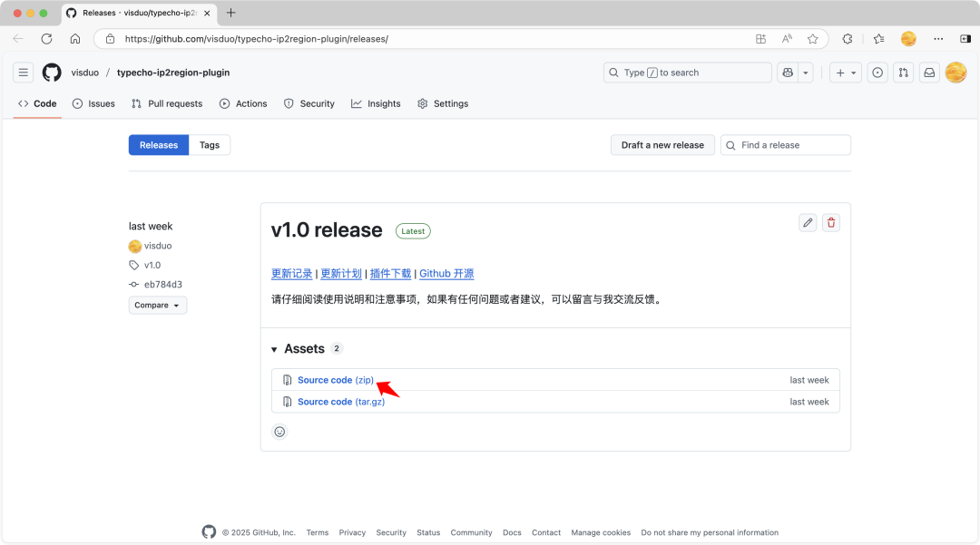Screen dimensions: 980x545
Task: Open typecho-ip2region-plugin repository link
Action: pos(173,73)
